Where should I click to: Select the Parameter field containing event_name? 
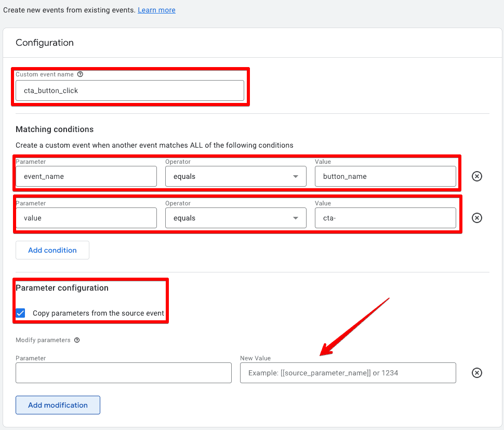(x=86, y=176)
